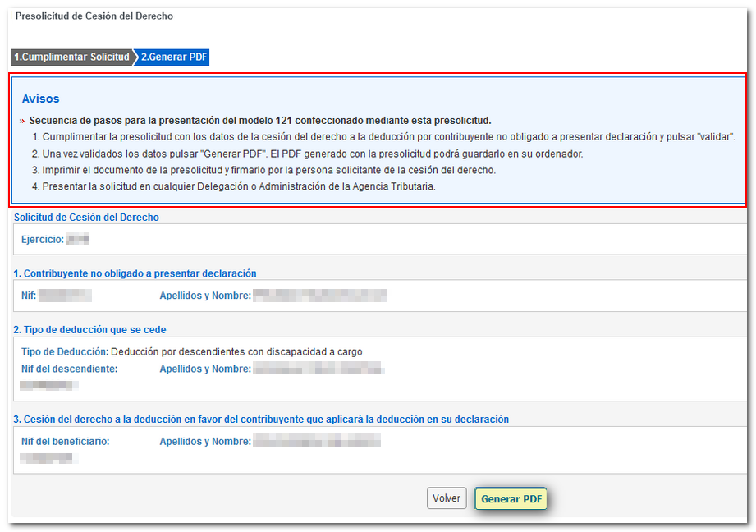Click the Deducción por descendientes con discapacidad text
Viewport: 756px width, 532px height.
236,351
